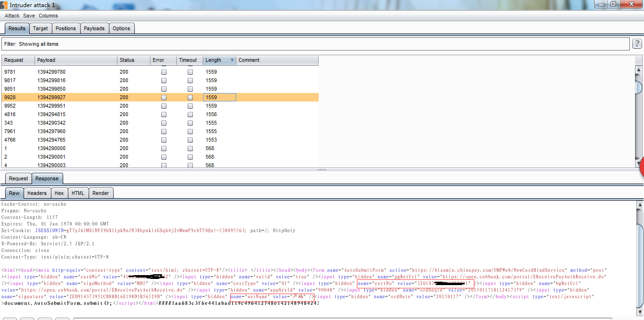Select row with payload 1394290342

[160, 123]
